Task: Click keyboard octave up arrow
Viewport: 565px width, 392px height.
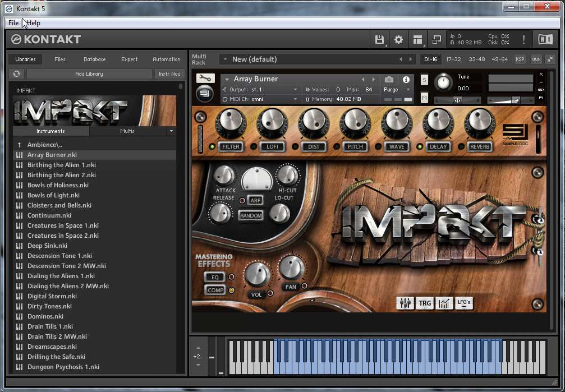Action: pos(198,348)
